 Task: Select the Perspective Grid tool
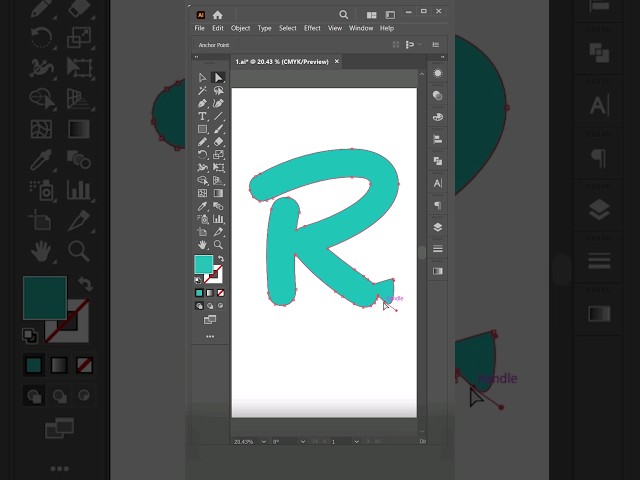[218, 180]
